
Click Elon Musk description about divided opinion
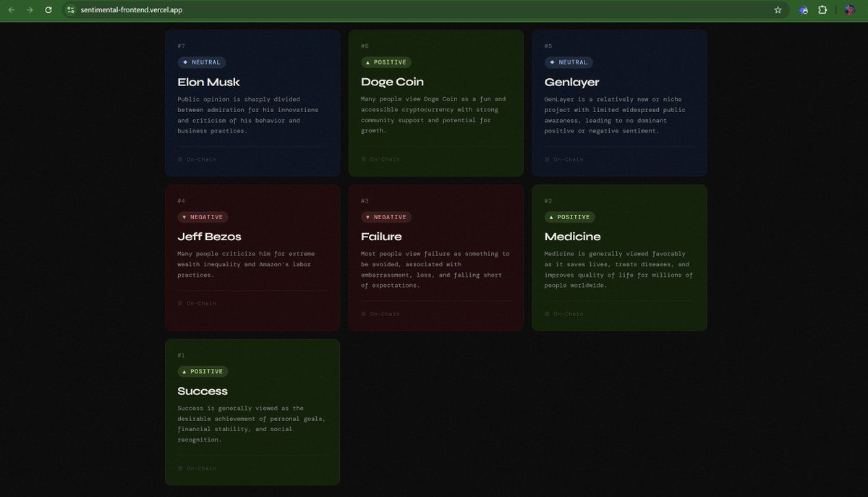coord(248,115)
